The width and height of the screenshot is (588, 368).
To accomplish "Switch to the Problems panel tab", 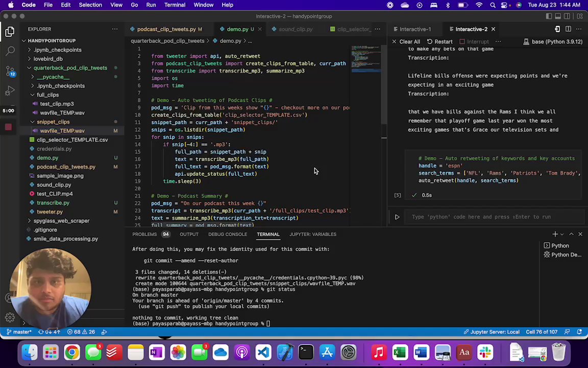I will coord(151,234).
